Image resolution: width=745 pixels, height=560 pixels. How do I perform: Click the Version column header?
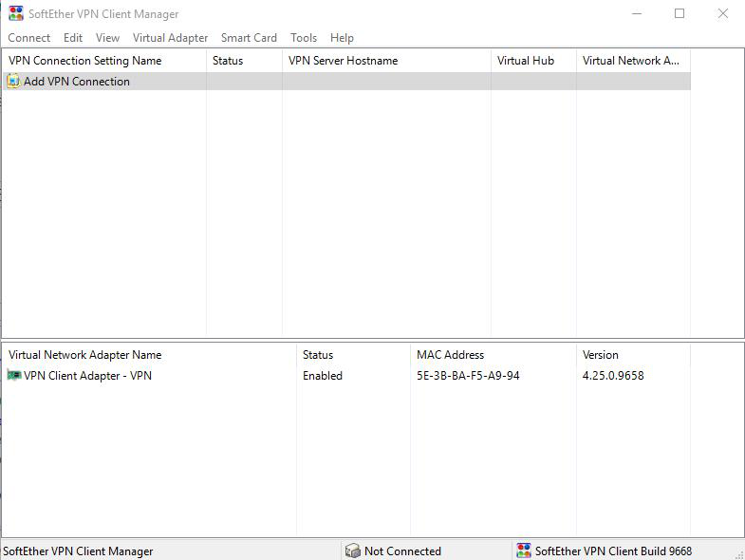click(633, 355)
